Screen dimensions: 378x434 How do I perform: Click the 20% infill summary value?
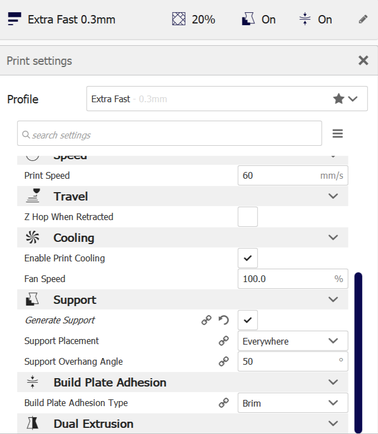[x=203, y=19]
